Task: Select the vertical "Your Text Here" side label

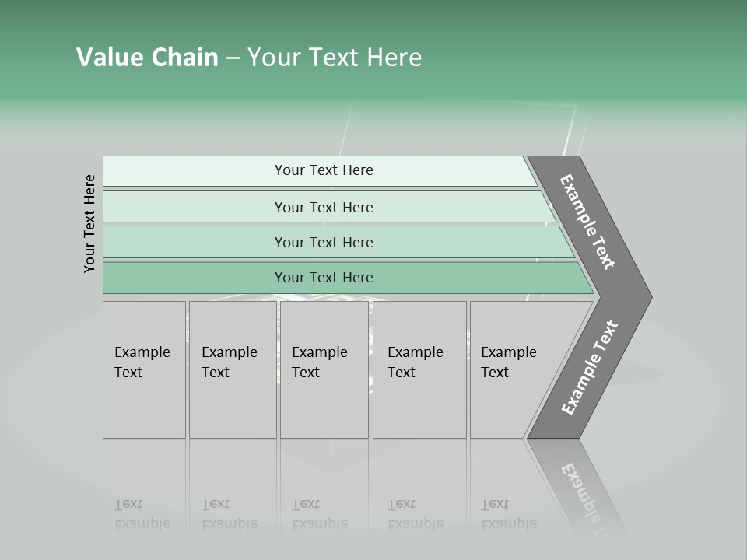Action: pos(89,223)
